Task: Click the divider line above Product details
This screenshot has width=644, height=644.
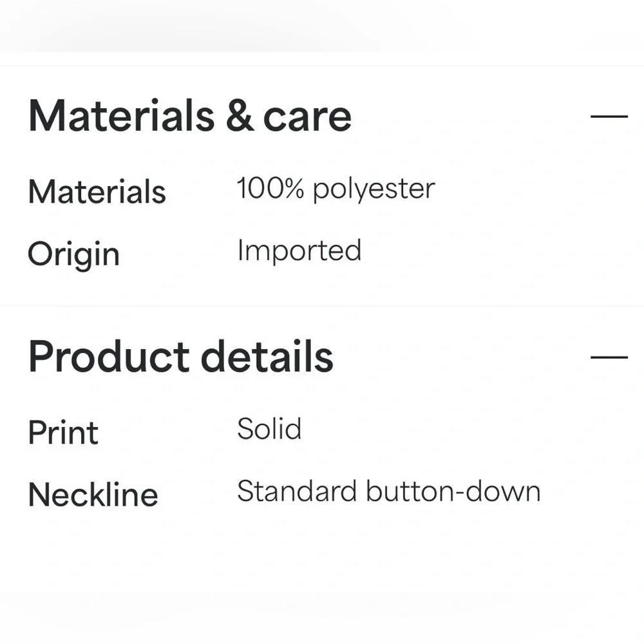Action: tap(322, 306)
